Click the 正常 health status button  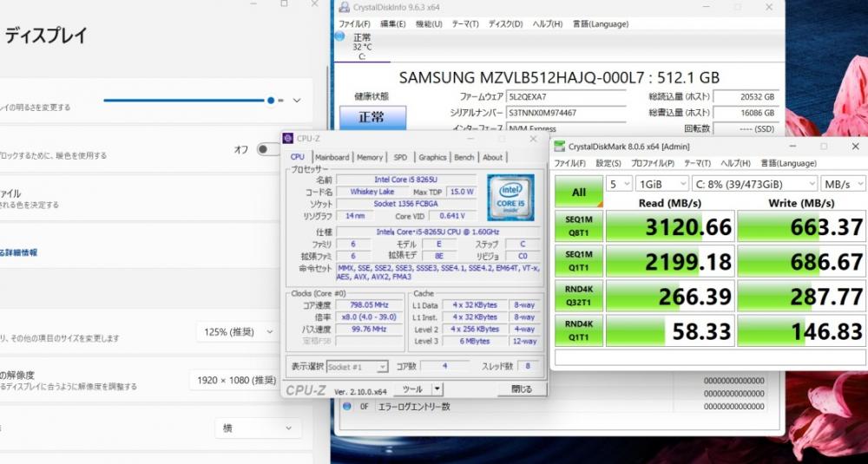point(372,118)
